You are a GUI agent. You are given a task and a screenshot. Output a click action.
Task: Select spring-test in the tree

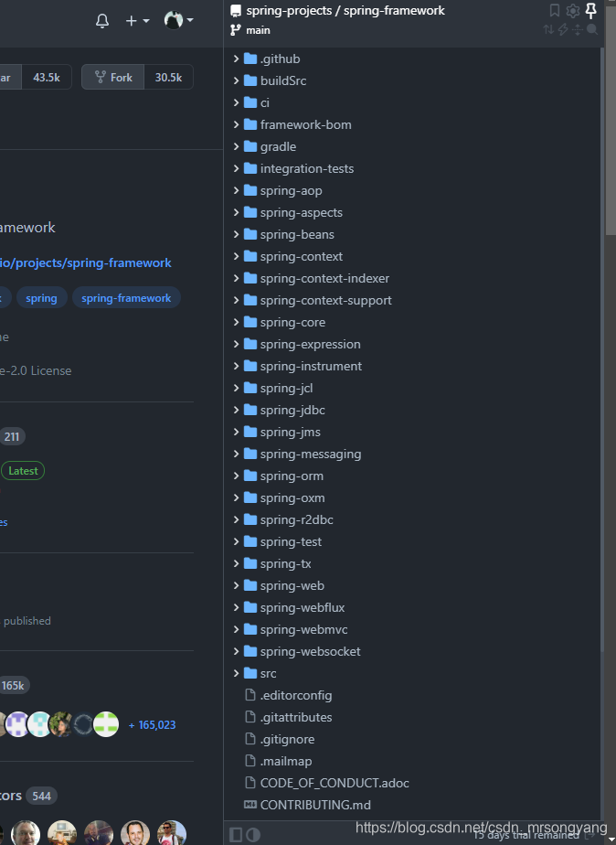pyautogui.click(x=291, y=541)
